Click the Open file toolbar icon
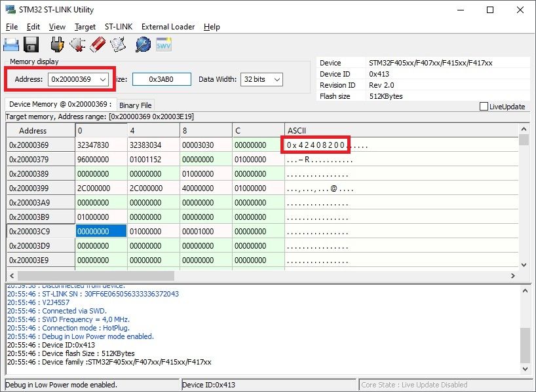 pos(11,45)
